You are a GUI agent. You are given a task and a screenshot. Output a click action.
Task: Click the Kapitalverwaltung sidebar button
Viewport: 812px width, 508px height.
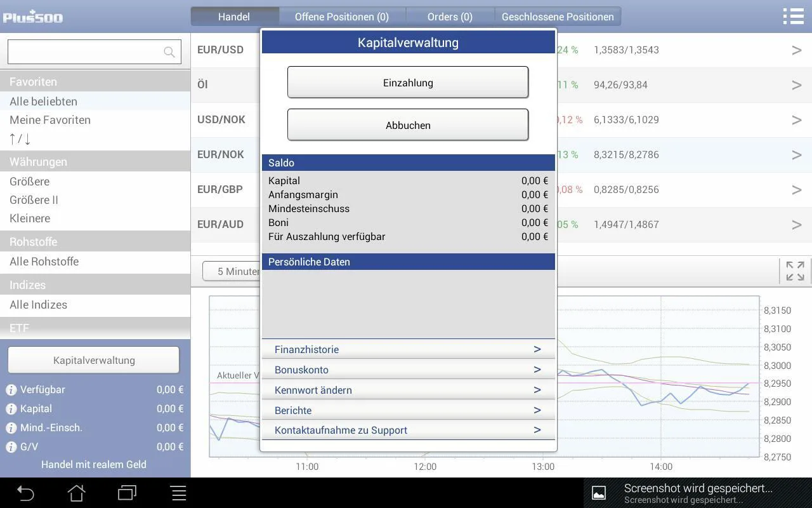click(94, 360)
